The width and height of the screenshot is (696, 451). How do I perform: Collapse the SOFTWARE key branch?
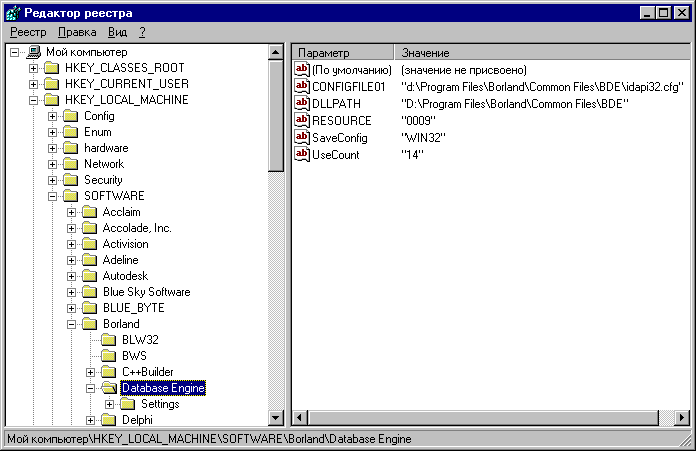coord(53,196)
